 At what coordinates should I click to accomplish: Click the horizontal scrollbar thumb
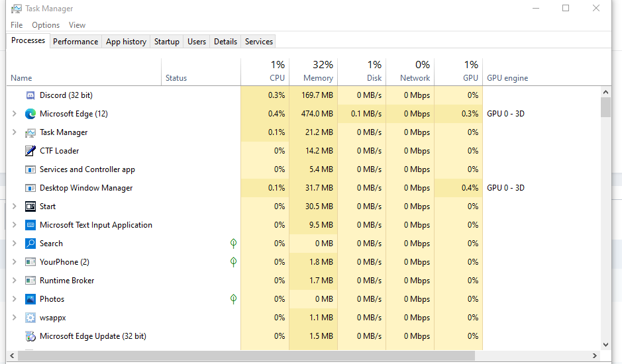246,355
